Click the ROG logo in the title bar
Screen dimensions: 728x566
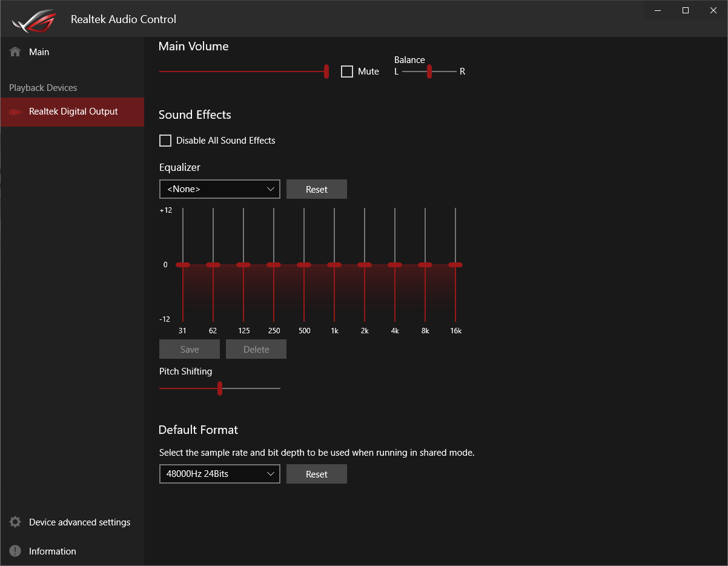(x=35, y=19)
